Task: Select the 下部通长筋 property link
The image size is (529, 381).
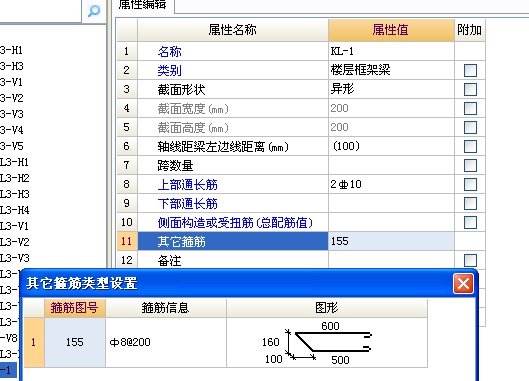Action: [x=188, y=203]
